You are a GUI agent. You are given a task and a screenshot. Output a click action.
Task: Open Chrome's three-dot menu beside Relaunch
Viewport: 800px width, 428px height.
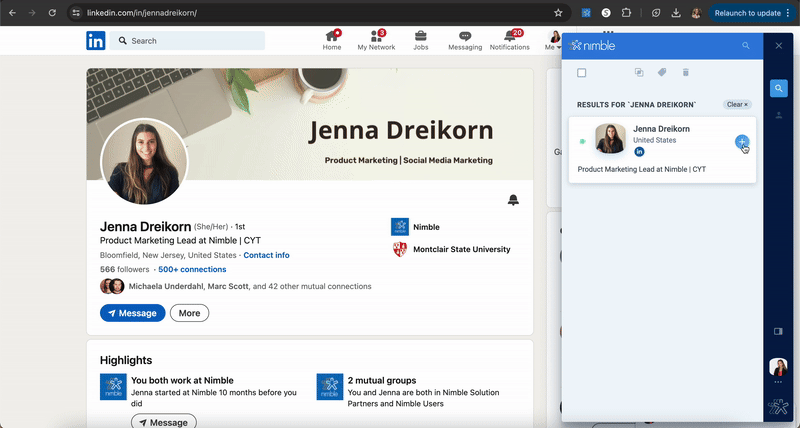click(x=791, y=13)
